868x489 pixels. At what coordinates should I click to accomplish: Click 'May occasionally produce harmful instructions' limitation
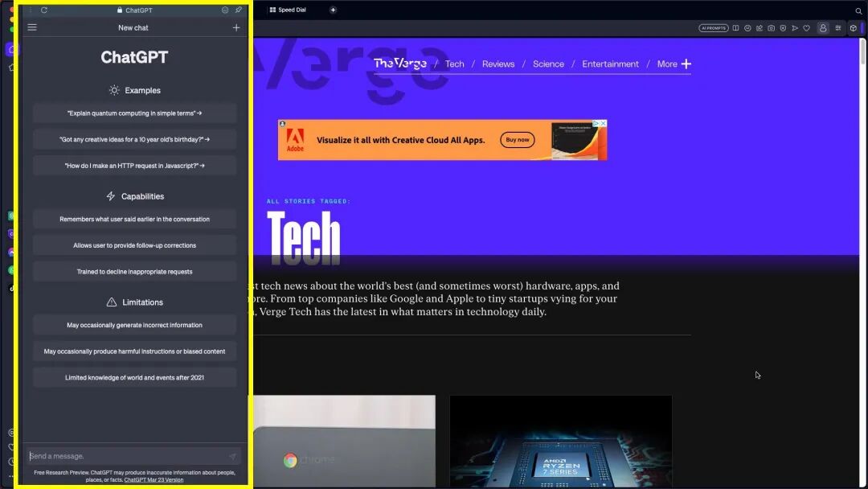pyautogui.click(x=134, y=351)
